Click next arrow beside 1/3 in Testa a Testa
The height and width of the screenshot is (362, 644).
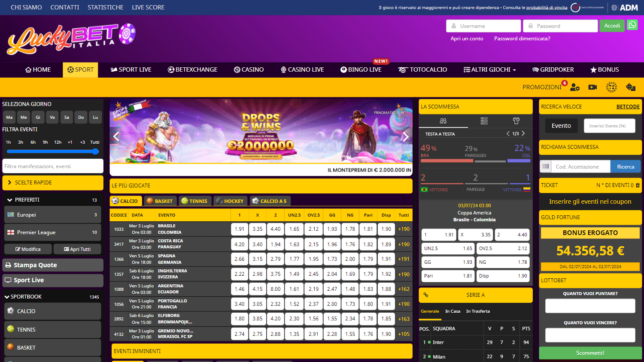(x=523, y=133)
